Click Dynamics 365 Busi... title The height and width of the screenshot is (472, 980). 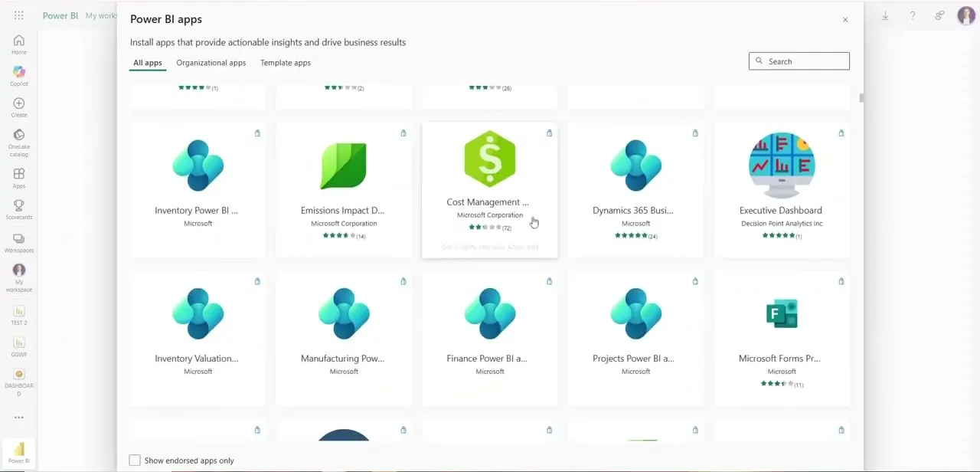point(633,211)
